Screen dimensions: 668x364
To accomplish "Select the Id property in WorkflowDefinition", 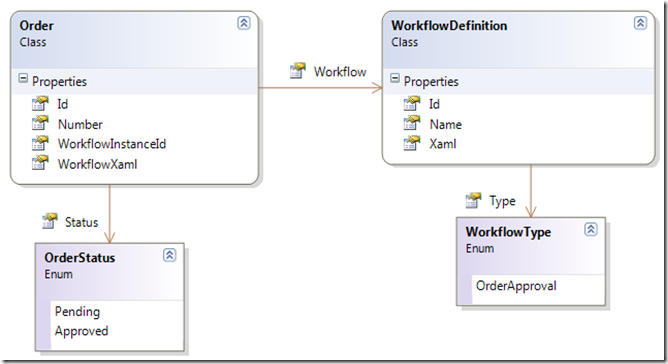I will (435, 104).
